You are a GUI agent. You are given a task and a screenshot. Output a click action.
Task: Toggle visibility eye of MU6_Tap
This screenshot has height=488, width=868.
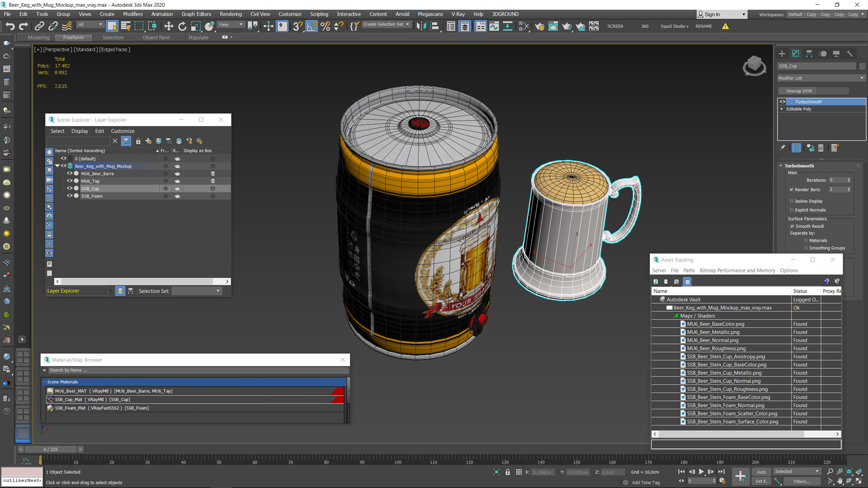point(70,181)
